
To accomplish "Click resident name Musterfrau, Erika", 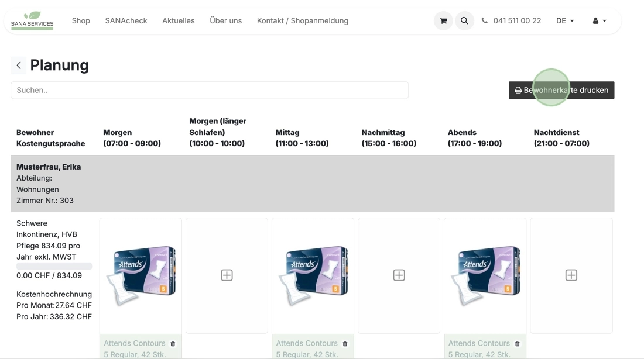I will click(x=49, y=167).
